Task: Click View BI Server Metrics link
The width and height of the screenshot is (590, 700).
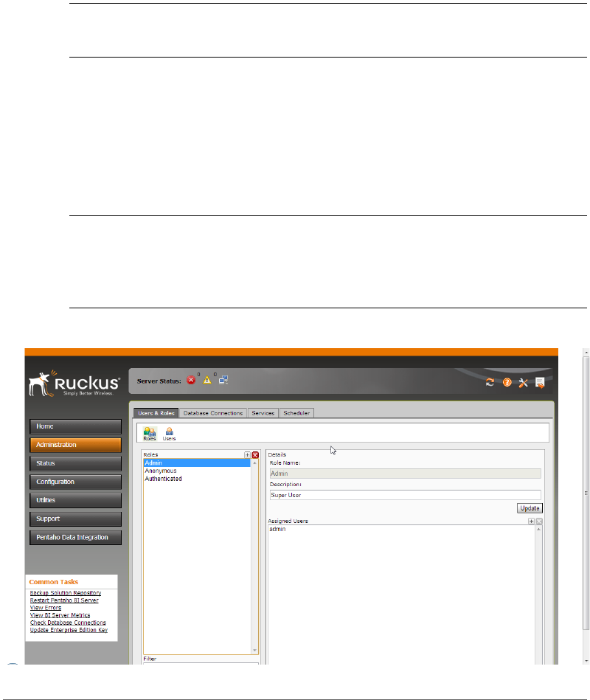Action: (x=60, y=615)
